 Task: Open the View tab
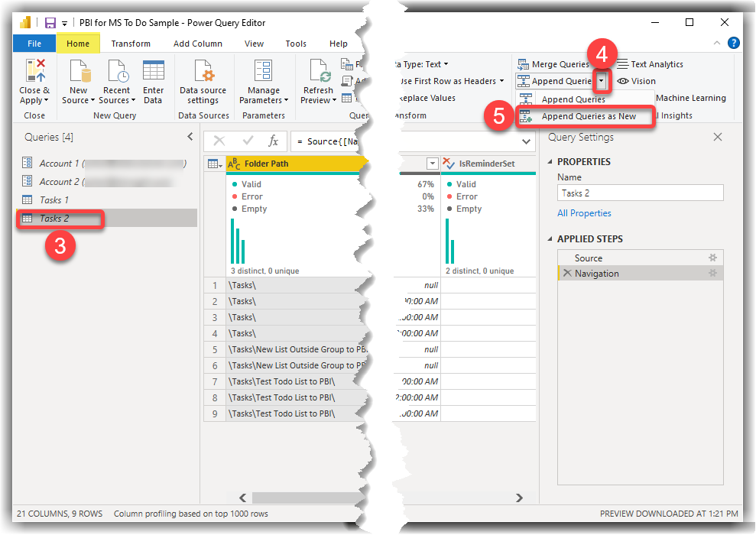click(x=254, y=44)
